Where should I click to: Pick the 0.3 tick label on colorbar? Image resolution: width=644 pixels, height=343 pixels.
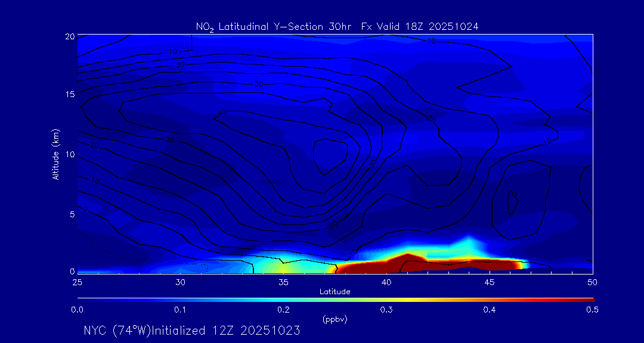pyautogui.click(x=386, y=310)
